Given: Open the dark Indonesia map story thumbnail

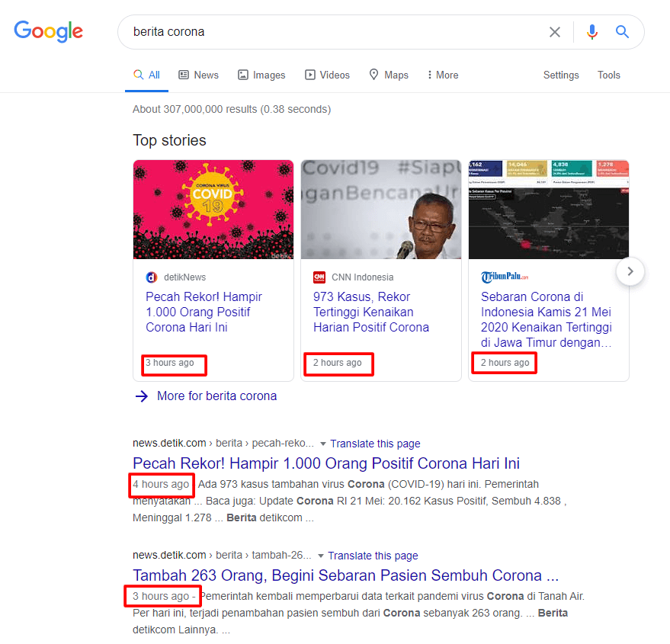Looking at the screenshot, I should coord(549,210).
